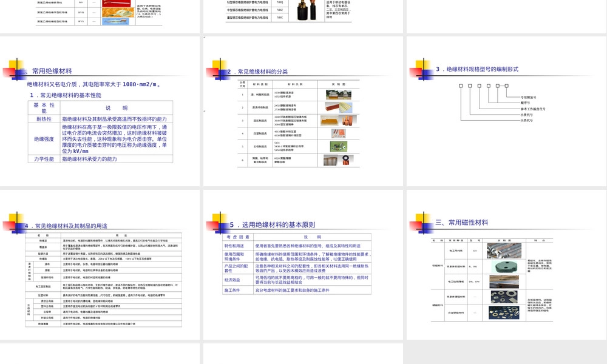607x364 pixels.
Task: Click the description 充分考虑材料的施工要求和自身的施工条件
Action: pos(293,290)
